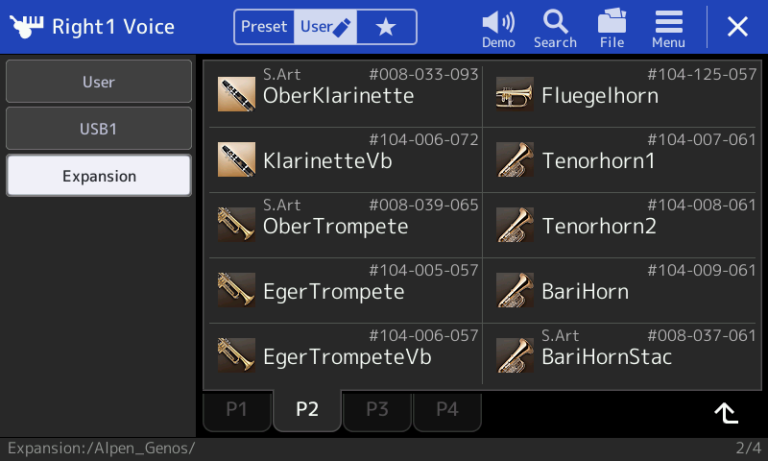
Task: Select the Fluegelhorn instrument icon
Action: pyautogui.click(x=514, y=94)
